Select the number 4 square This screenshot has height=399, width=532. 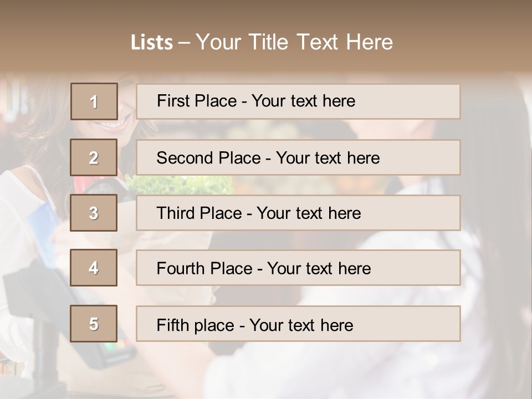(x=94, y=268)
